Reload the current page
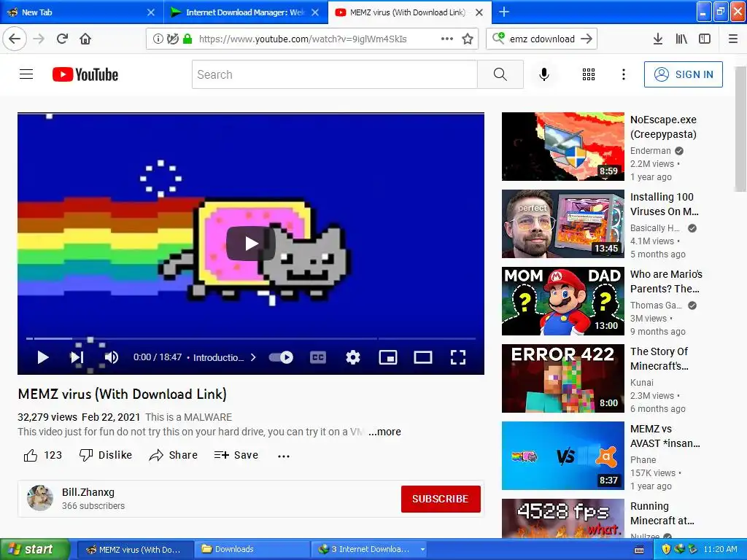The width and height of the screenshot is (747, 560). 62,39
